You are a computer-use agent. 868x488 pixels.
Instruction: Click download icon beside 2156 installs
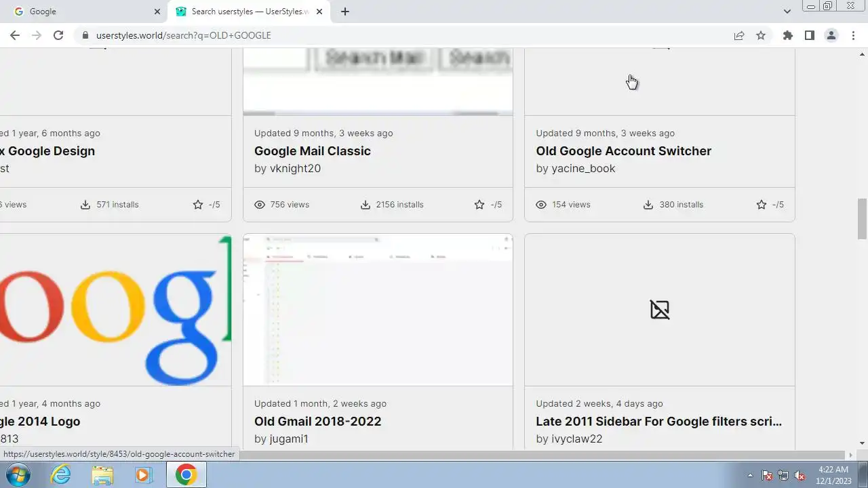pos(365,204)
